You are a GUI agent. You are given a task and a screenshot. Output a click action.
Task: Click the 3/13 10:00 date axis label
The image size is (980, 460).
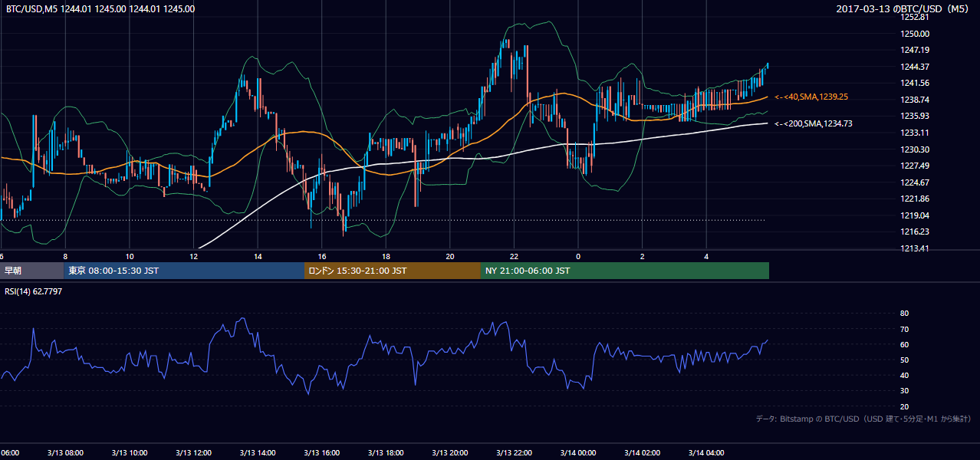pos(129,452)
